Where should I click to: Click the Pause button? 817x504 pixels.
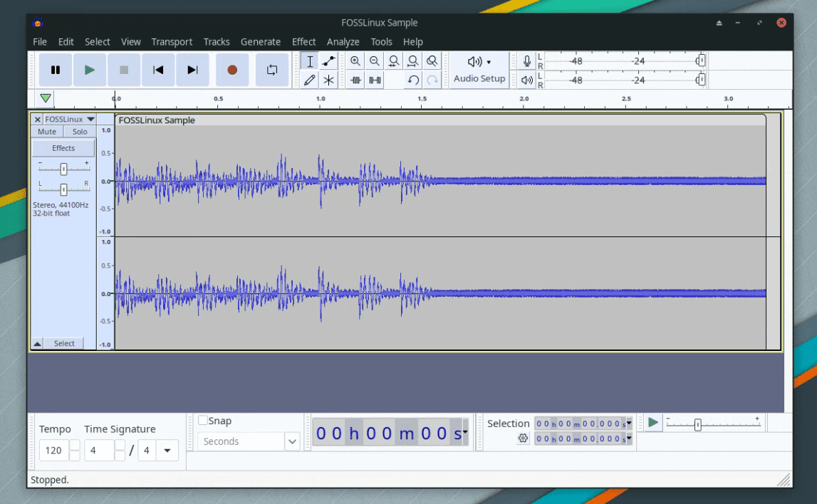tap(56, 70)
